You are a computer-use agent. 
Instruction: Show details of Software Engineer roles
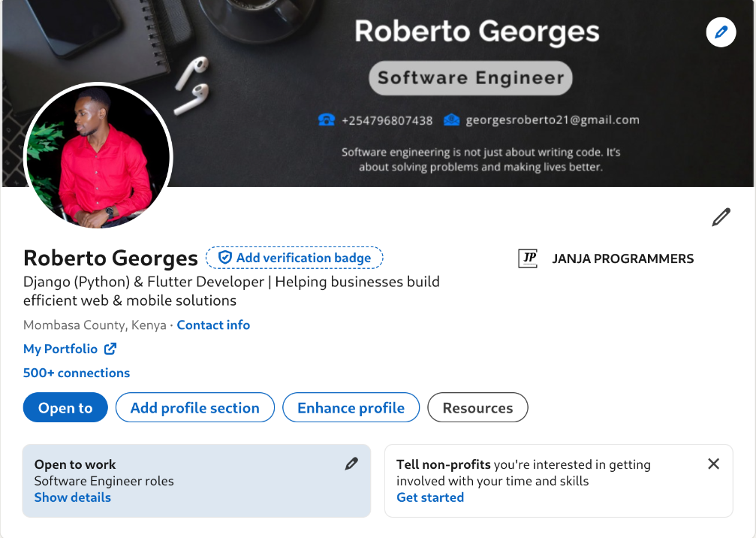pyautogui.click(x=72, y=497)
